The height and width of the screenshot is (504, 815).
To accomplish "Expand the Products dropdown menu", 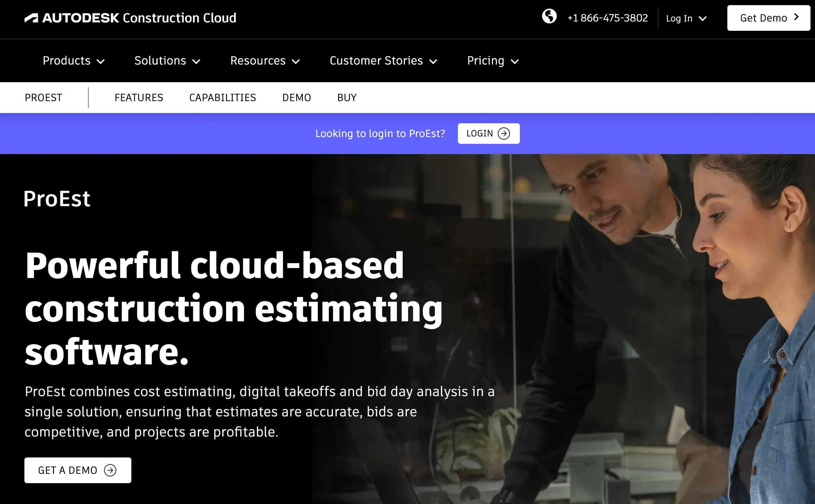I will click(73, 61).
